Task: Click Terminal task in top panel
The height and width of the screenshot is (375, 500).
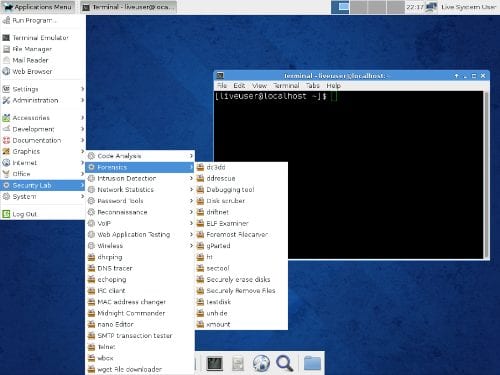Action: [x=129, y=7]
